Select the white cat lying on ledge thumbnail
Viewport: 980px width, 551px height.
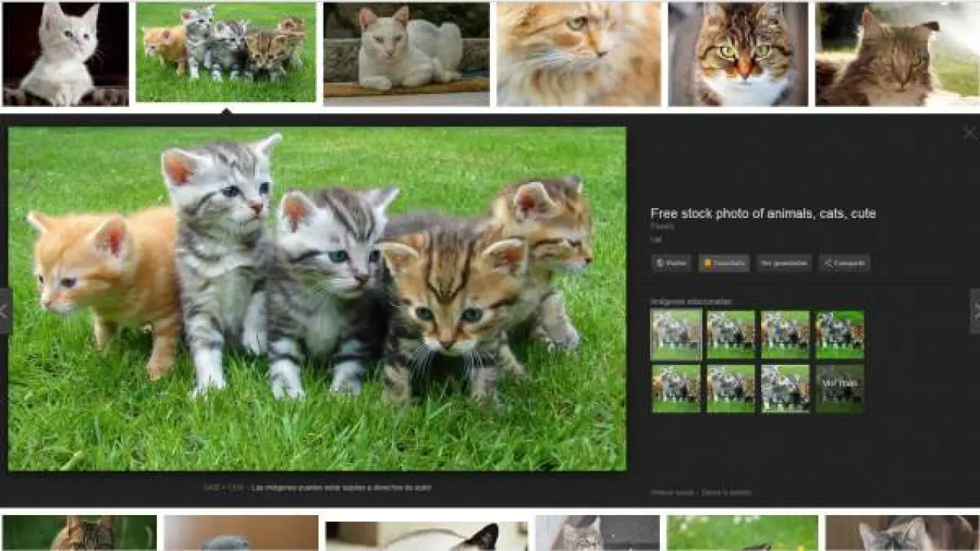(407, 54)
